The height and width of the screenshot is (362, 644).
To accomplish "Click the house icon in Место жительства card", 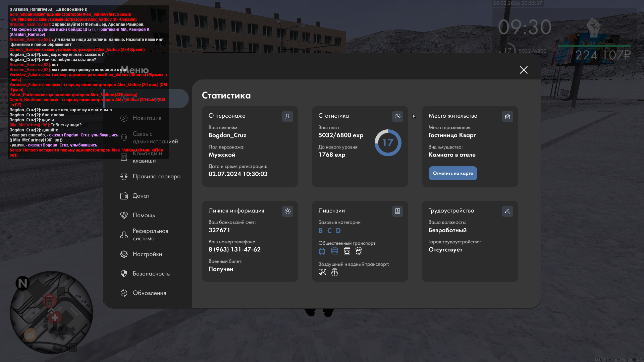I will [x=507, y=116].
